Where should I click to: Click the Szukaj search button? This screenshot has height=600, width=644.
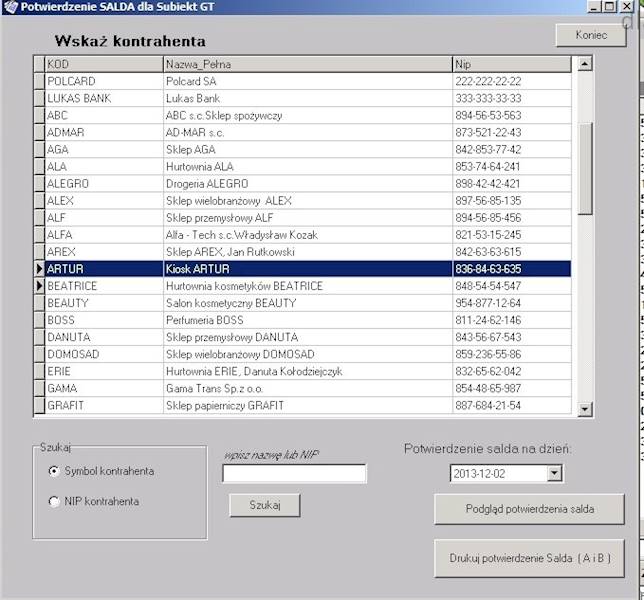(264, 505)
